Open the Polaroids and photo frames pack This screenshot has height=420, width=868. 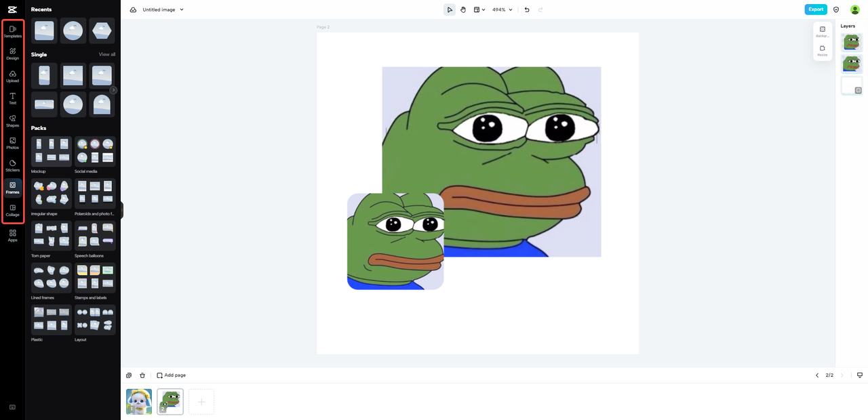(x=95, y=194)
